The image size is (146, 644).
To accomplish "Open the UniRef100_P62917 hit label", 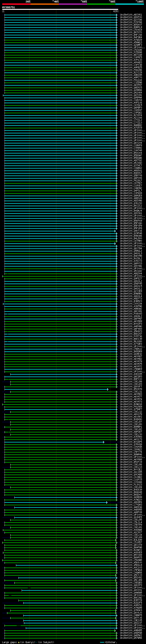I will point(131,181).
